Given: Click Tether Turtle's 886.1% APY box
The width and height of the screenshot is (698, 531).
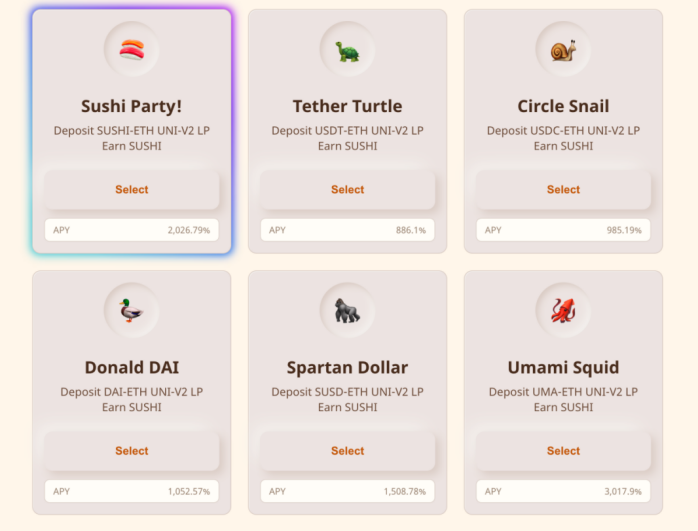Looking at the screenshot, I should 348,230.
